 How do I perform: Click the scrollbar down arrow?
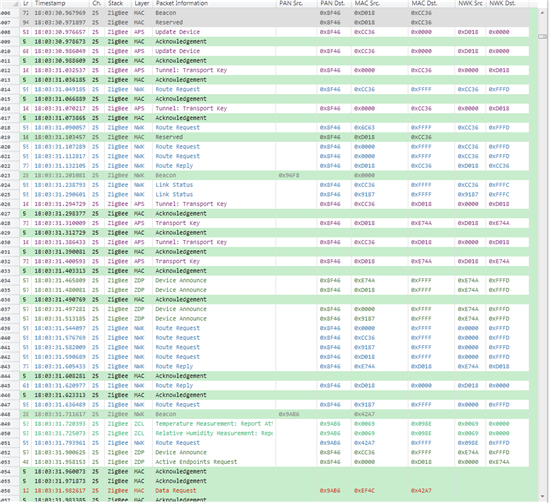tap(542, 496)
